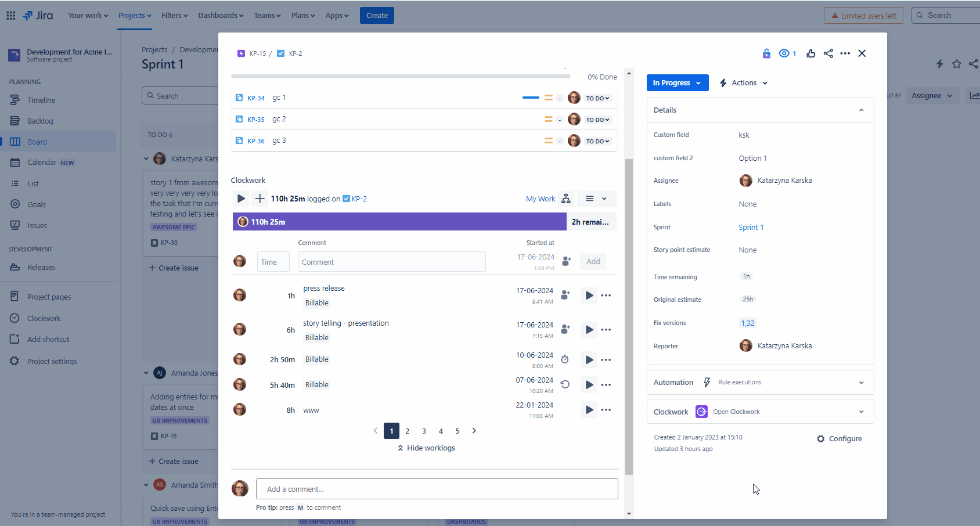The image size is (980, 526).
Task: Click the plus icon to log time
Action: click(260, 199)
